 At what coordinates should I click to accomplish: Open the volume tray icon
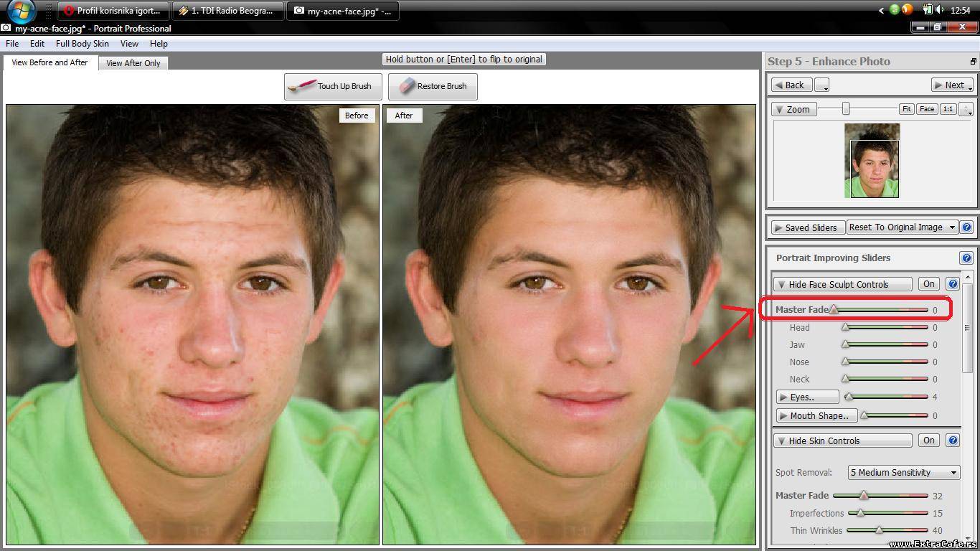[x=940, y=10]
